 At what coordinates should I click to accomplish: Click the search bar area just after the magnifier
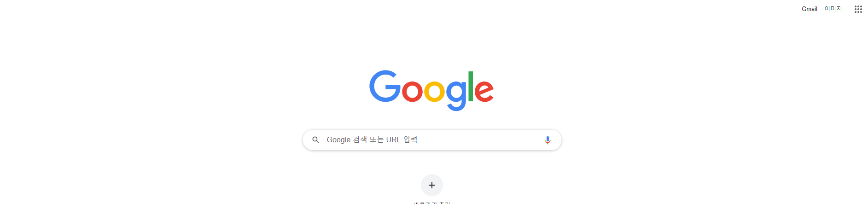click(x=323, y=140)
